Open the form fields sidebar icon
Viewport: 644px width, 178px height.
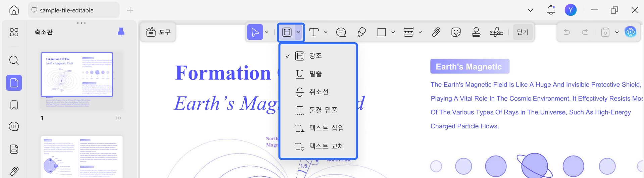click(14, 149)
